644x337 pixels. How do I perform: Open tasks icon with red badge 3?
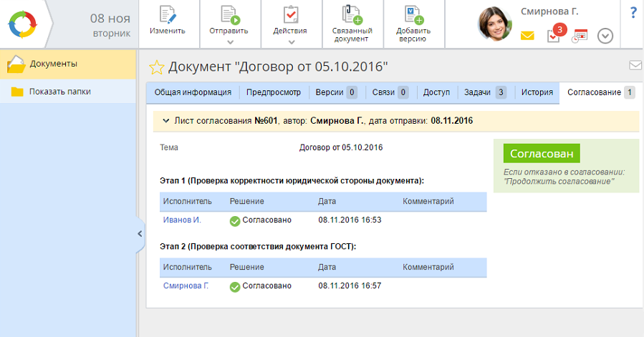click(554, 34)
